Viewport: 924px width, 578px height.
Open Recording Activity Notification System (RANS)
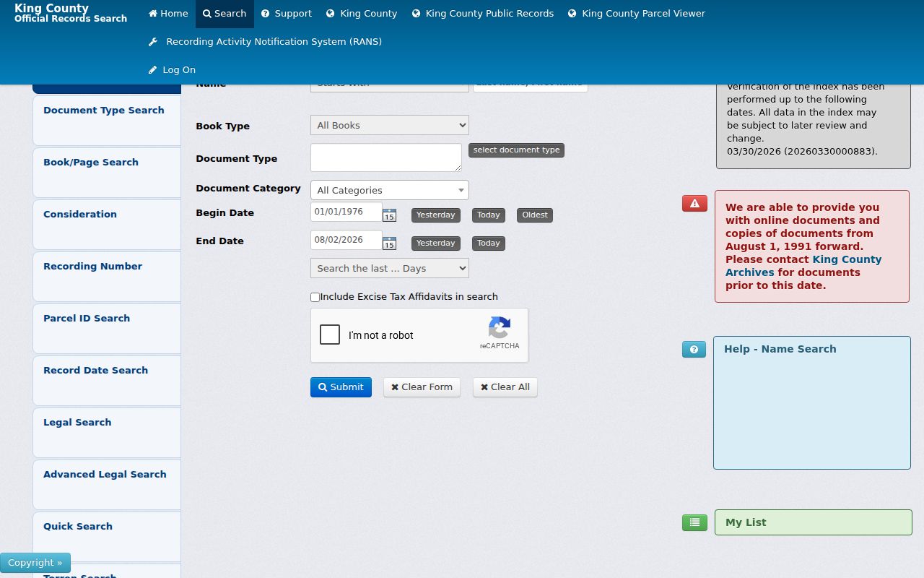click(266, 42)
